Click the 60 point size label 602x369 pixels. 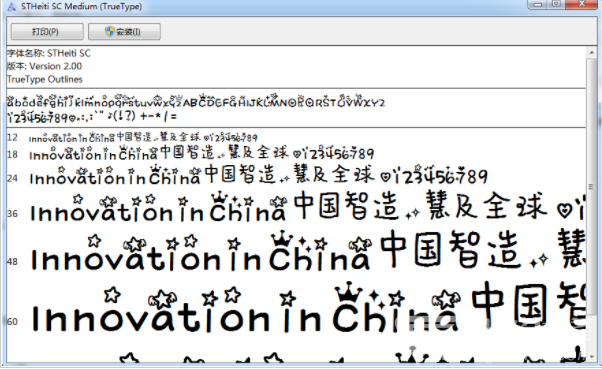[x=12, y=321]
